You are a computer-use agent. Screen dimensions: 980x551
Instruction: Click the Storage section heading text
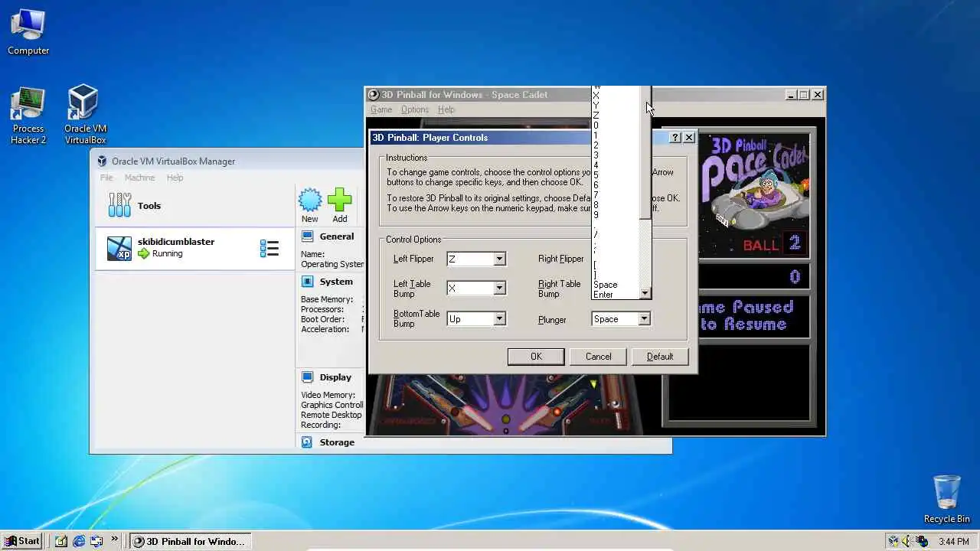click(x=337, y=442)
